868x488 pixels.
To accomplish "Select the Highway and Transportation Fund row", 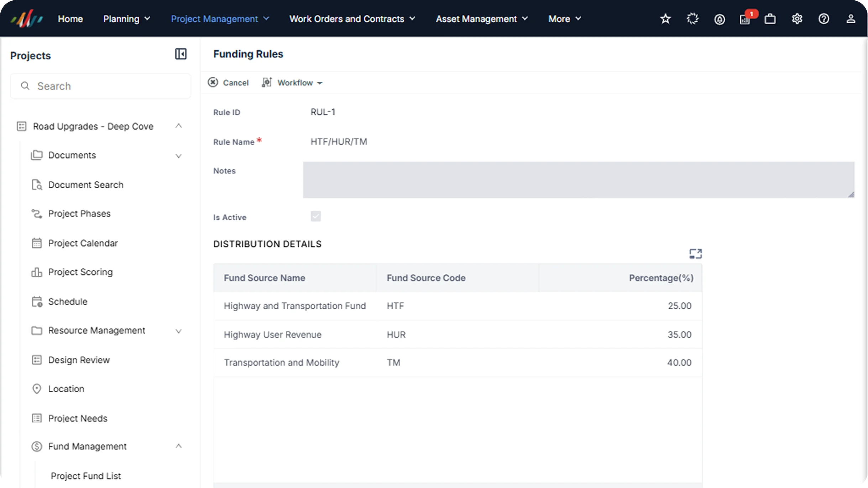I will 458,306.
